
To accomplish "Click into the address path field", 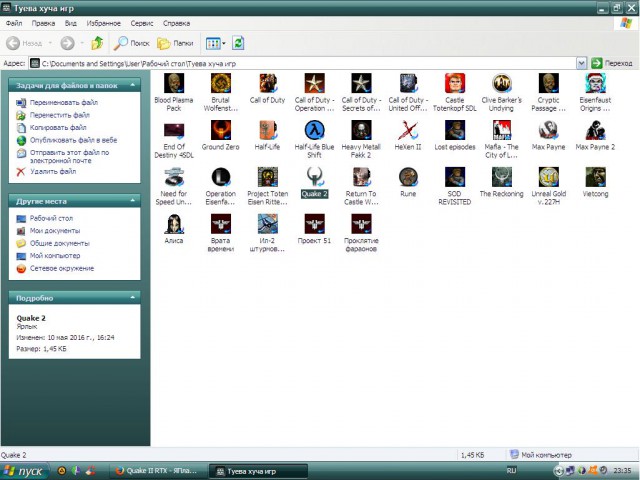I will click(x=303, y=63).
